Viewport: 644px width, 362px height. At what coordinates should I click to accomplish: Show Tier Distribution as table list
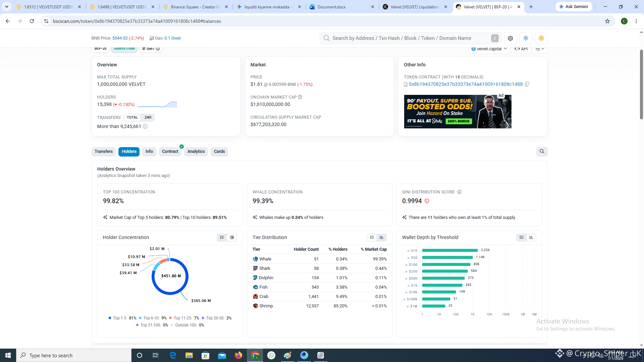(372, 238)
